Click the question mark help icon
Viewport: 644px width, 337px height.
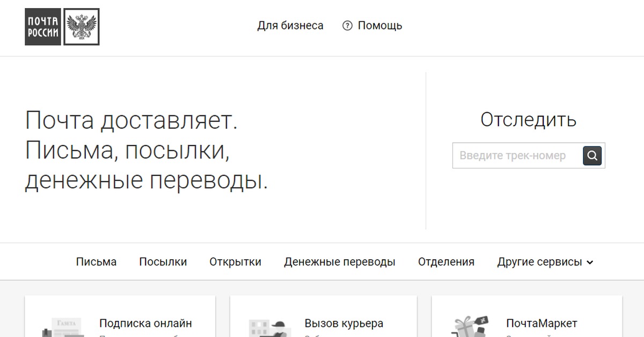347,26
